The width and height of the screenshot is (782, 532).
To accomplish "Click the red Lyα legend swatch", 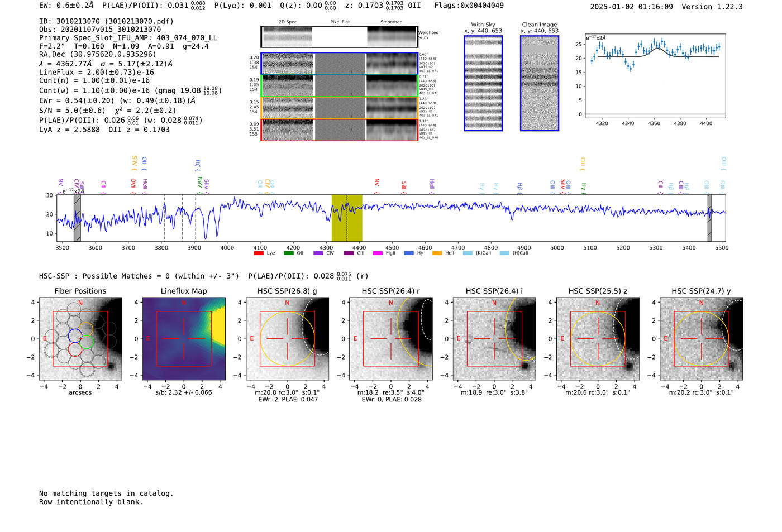I will tap(259, 253).
